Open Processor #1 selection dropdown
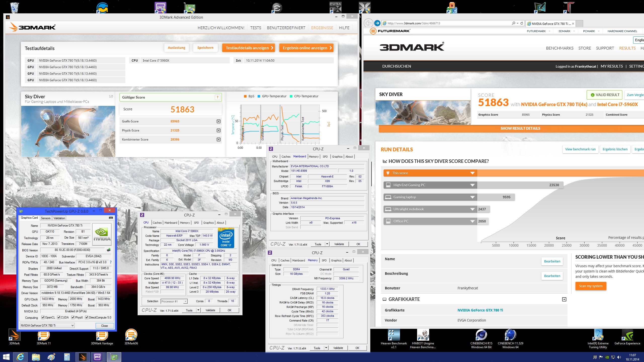The width and height of the screenshot is (644, 362). pyautogui.click(x=174, y=301)
